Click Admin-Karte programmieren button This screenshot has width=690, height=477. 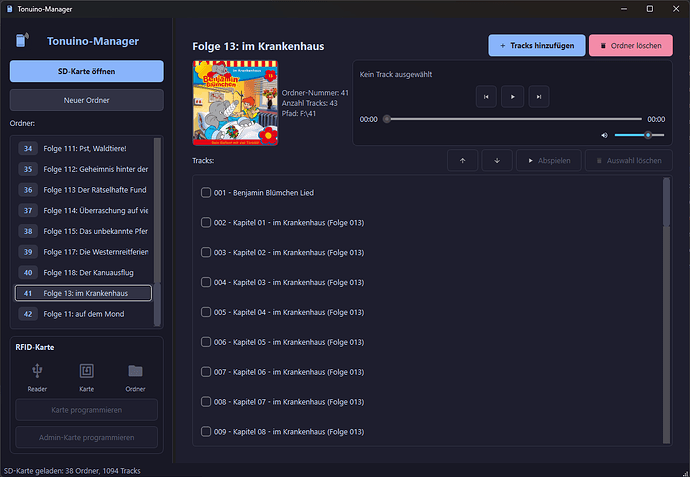coord(87,437)
